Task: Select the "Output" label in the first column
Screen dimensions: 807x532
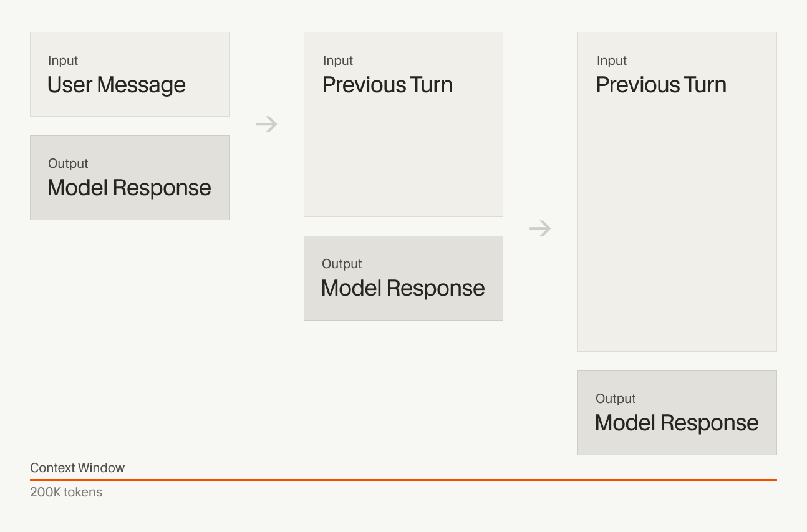Action: 68,163
